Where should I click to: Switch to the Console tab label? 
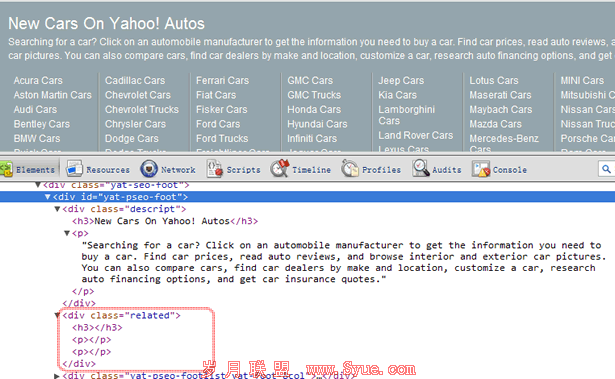[509, 170]
